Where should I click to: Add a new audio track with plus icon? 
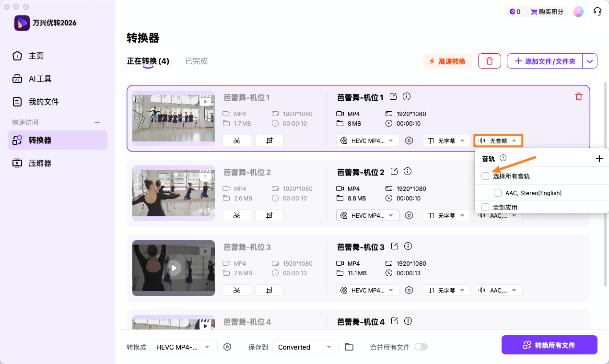click(599, 159)
